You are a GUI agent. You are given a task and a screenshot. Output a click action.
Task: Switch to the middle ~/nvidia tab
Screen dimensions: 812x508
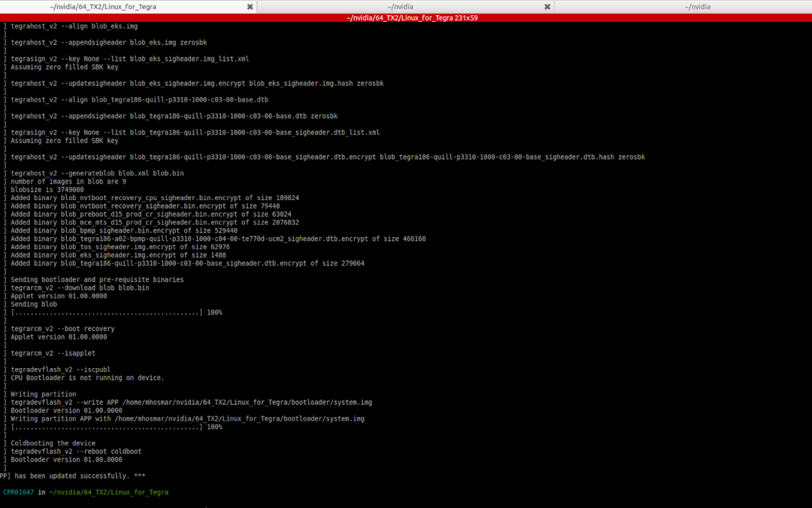[x=406, y=7]
